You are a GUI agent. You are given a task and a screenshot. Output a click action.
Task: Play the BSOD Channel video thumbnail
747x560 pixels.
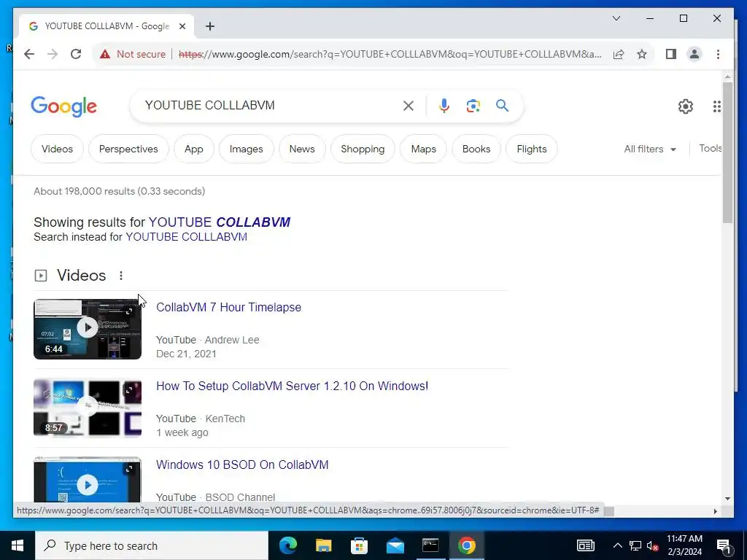click(88, 480)
